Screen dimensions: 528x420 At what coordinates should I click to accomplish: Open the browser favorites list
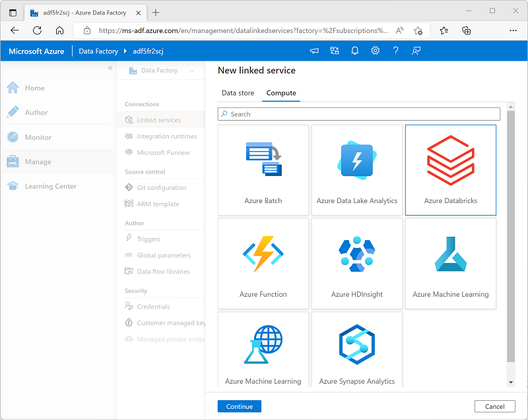coord(444,30)
